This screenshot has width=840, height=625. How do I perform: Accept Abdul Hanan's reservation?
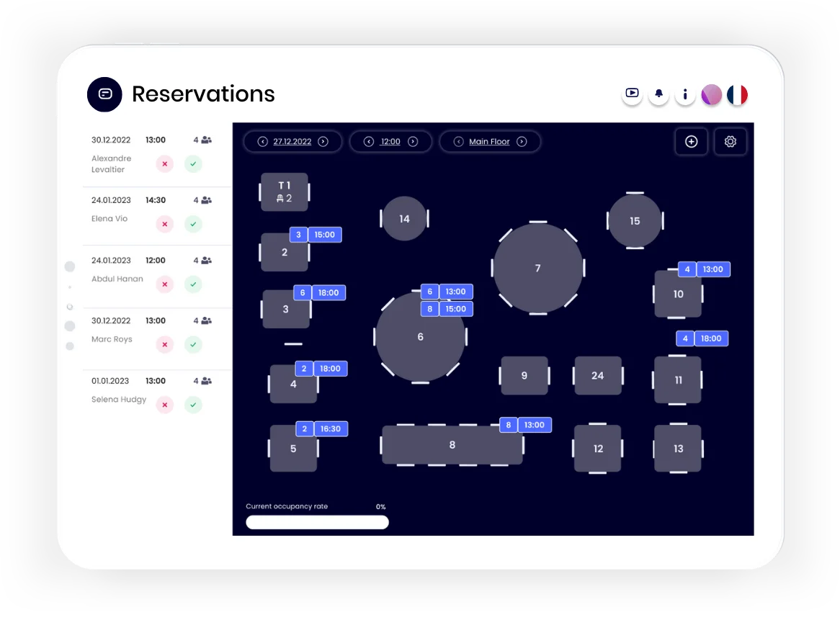pyautogui.click(x=193, y=284)
